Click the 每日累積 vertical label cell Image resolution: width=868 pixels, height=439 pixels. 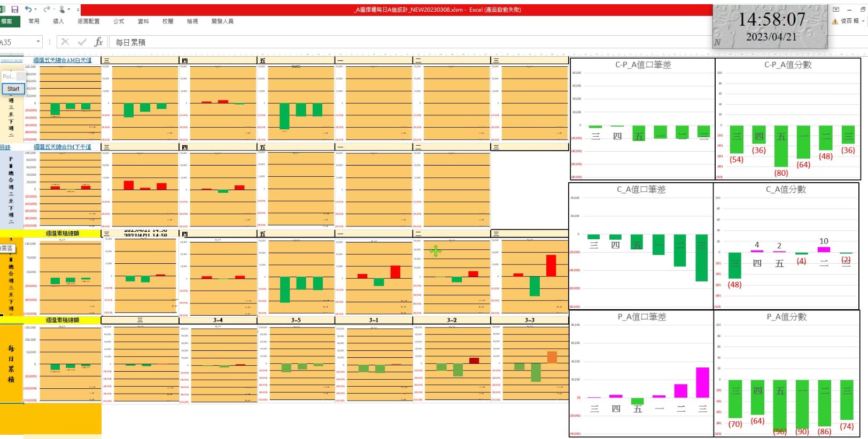click(11, 364)
